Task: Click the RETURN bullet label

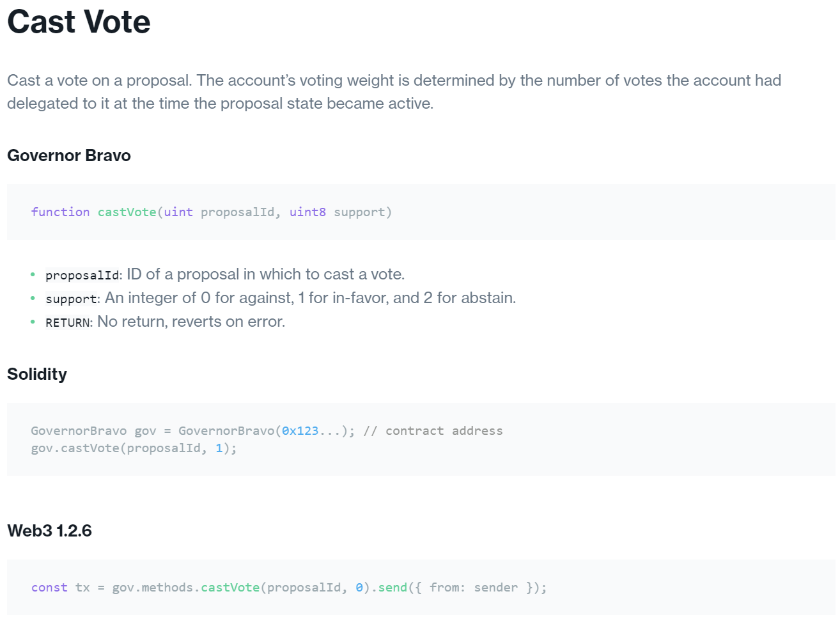Action: tap(68, 323)
